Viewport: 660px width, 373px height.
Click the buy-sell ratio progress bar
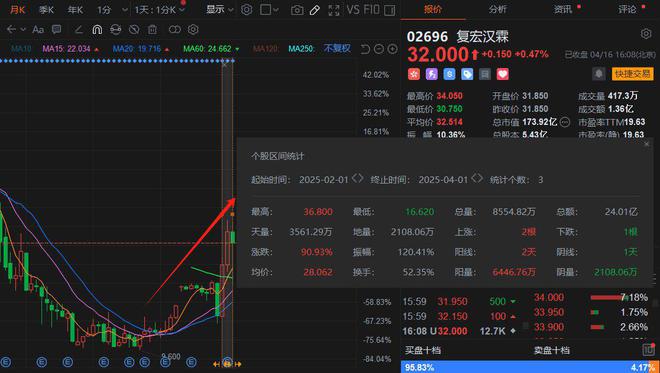pyautogui.click(x=530, y=367)
